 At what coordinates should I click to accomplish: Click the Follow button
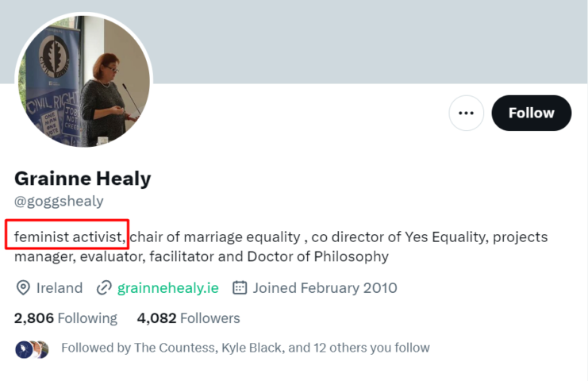(x=531, y=113)
